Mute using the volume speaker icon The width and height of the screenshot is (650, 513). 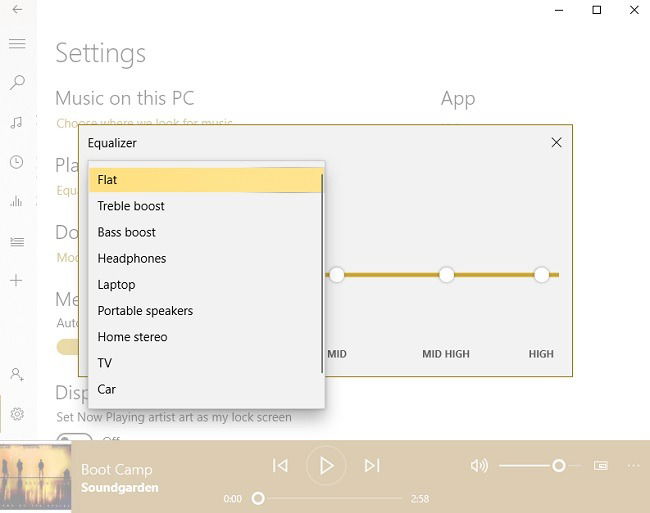[479, 465]
